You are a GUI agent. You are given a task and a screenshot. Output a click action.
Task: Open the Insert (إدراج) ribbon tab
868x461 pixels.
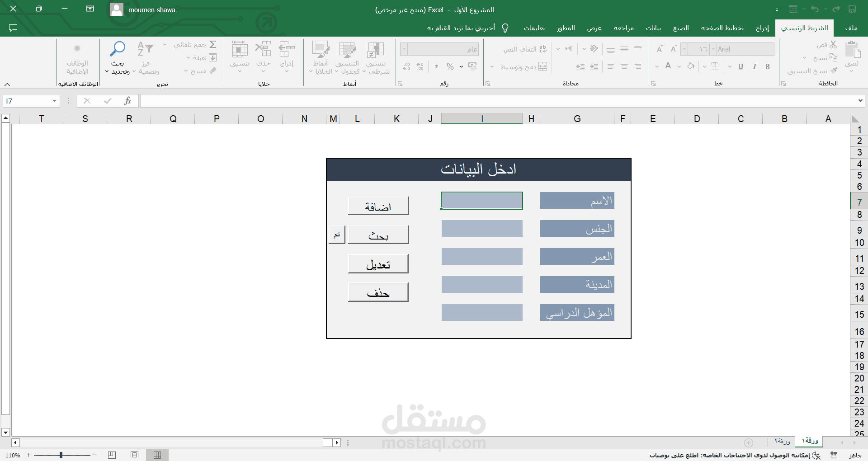pos(762,28)
